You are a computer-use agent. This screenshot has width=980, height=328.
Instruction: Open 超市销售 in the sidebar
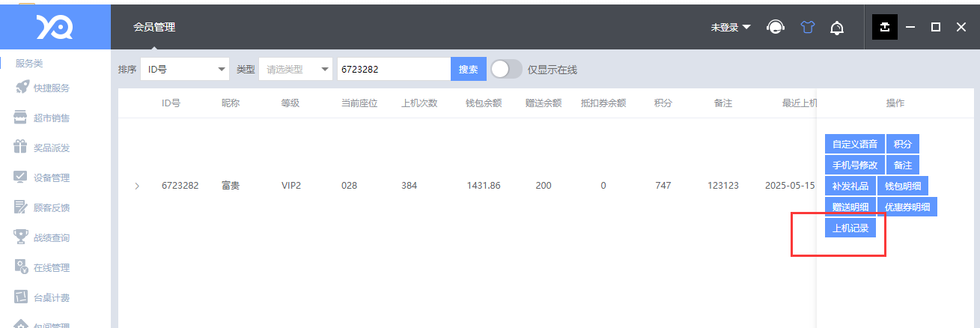tap(52, 118)
